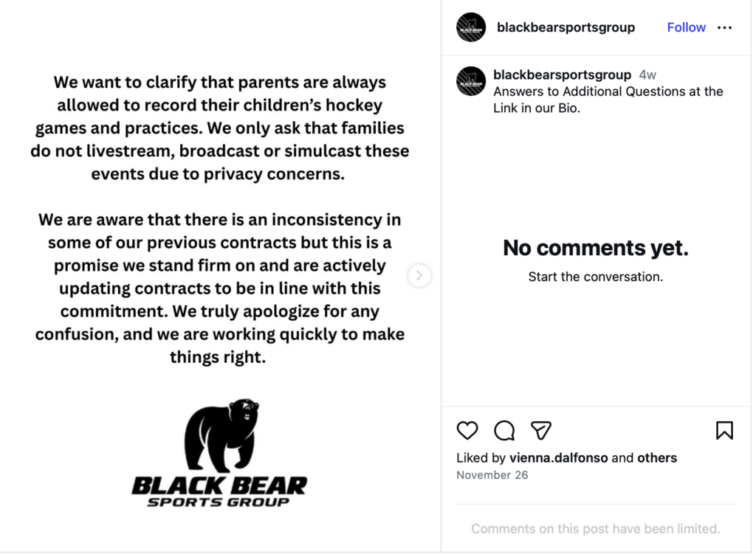Click the blackbearsportsgroup username in the header

coord(566,27)
